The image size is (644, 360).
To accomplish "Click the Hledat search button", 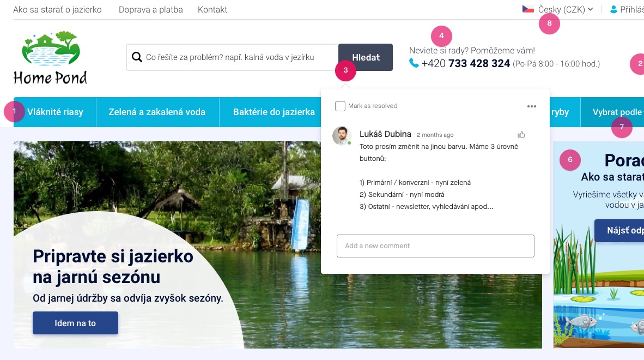I will pos(366,57).
